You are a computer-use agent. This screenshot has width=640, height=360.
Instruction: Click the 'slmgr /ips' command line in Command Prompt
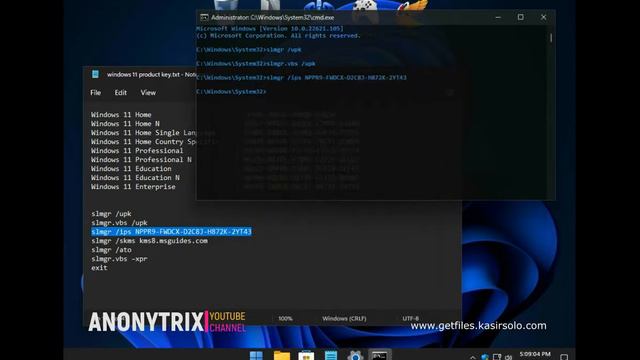pos(301,78)
